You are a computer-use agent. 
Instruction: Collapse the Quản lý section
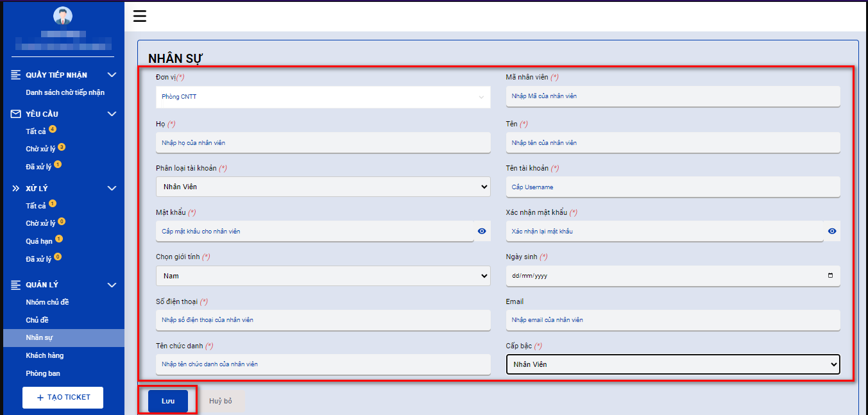[112, 285]
